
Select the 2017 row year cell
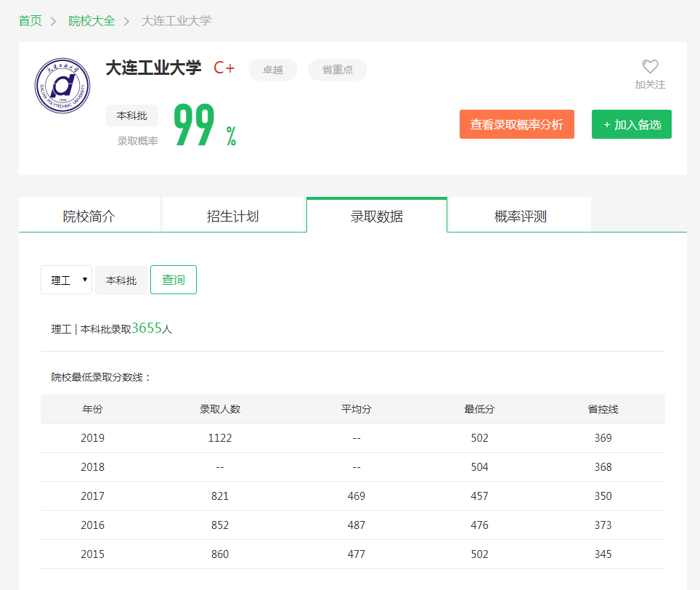coord(92,496)
